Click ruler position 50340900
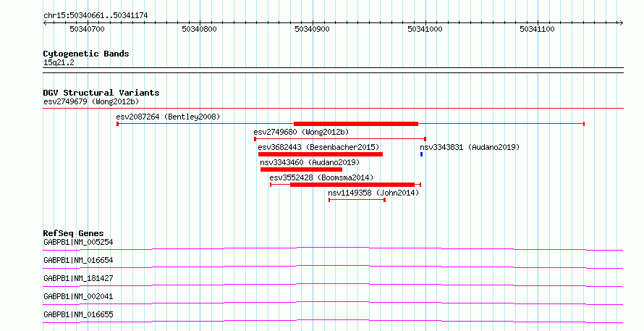This screenshot has width=644, height=331. (312, 29)
